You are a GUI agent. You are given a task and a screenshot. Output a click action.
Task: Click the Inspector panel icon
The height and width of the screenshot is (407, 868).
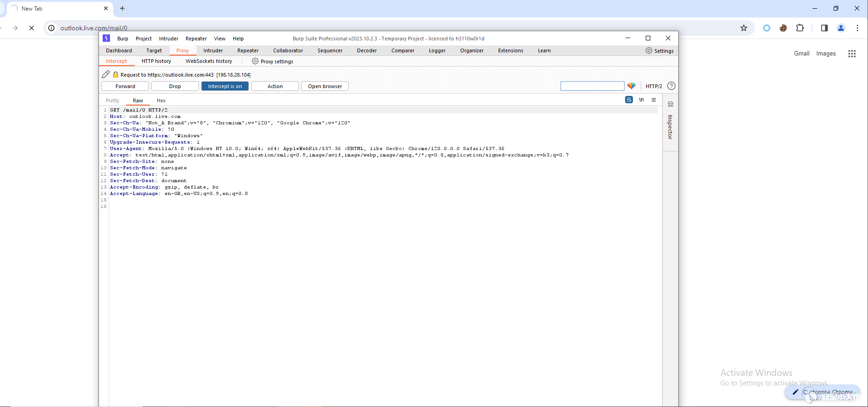click(x=670, y=104)
